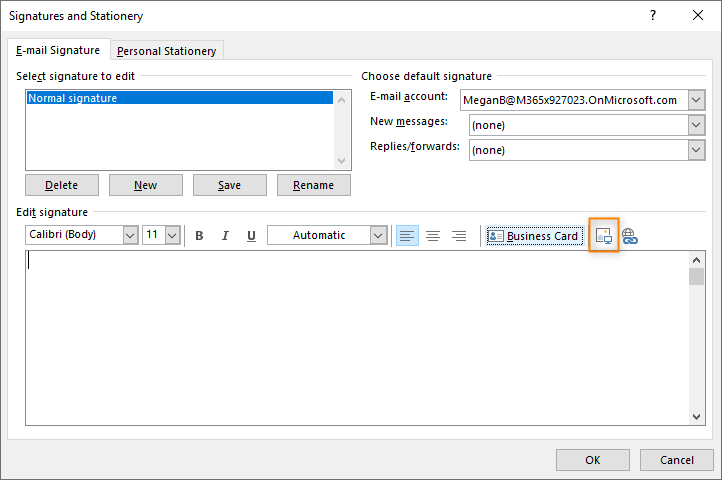Center align signature text
The width and height of the screenshot is (722, 480).
click(433, 236)
